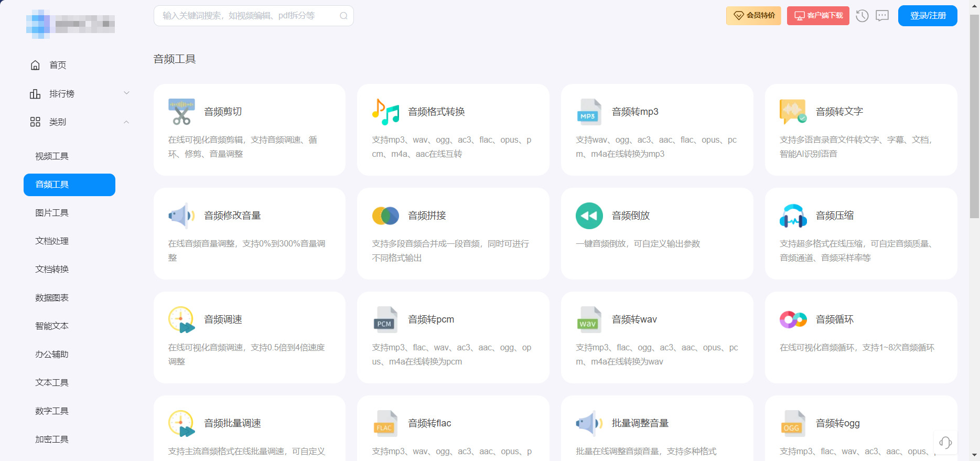Screen dimensions: 980x461
Task: Open the history clock icon in header
Action: 862,16
